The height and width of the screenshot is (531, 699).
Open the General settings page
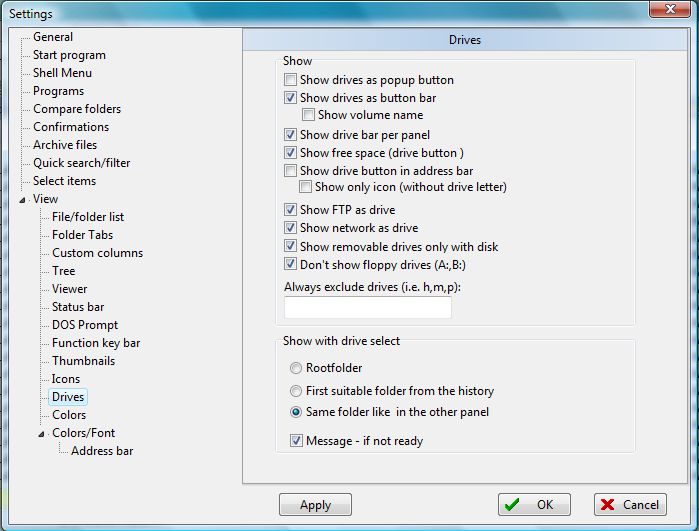[53, 37]
